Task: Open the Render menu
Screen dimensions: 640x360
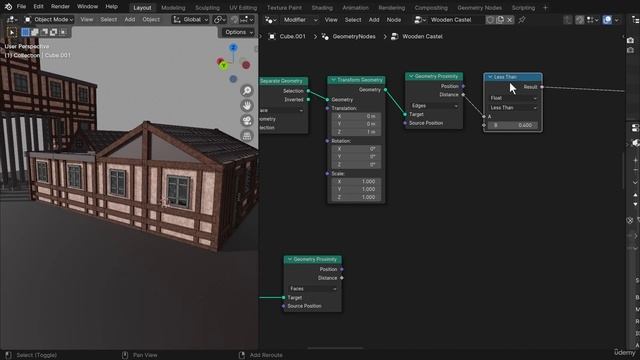Action: [60, 7]
